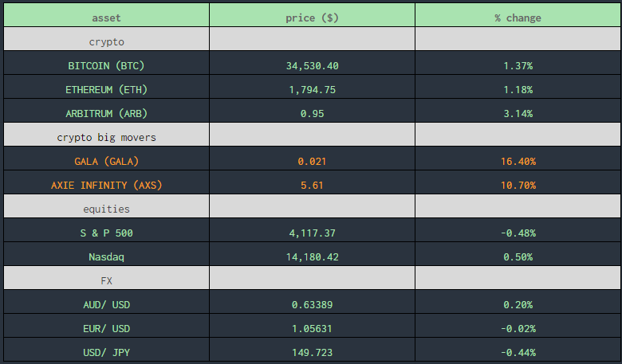
Task: Click the 'price ($)' column header
Action: coord(312,15)
